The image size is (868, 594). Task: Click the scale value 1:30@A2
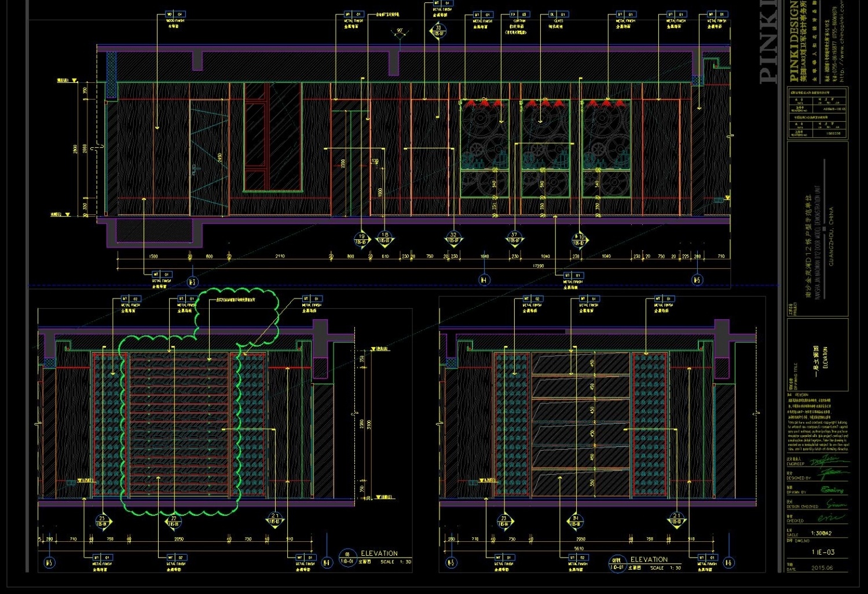pyautogui.click(x=821, y=533)
